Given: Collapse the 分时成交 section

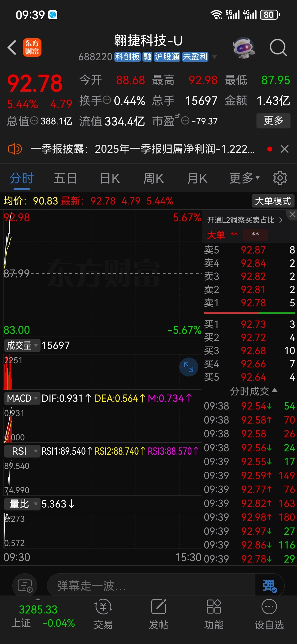Looking at the screenshot, I should (254, 391).
